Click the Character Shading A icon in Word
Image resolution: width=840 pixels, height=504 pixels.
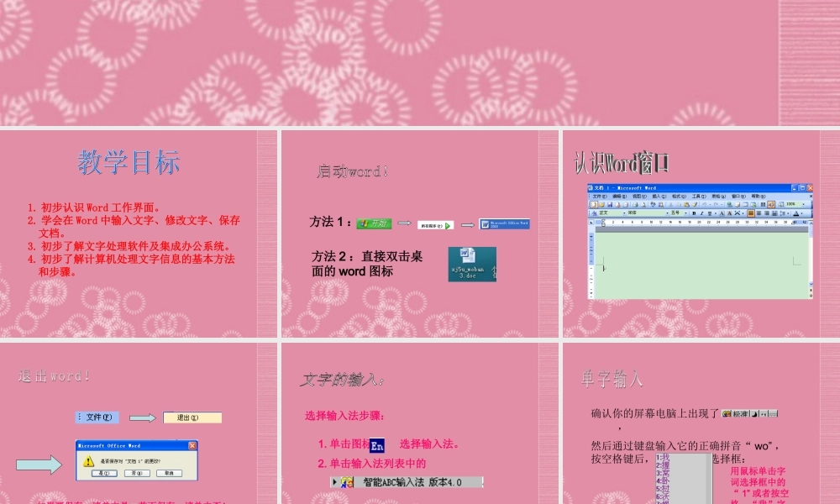tap(730, 213)
